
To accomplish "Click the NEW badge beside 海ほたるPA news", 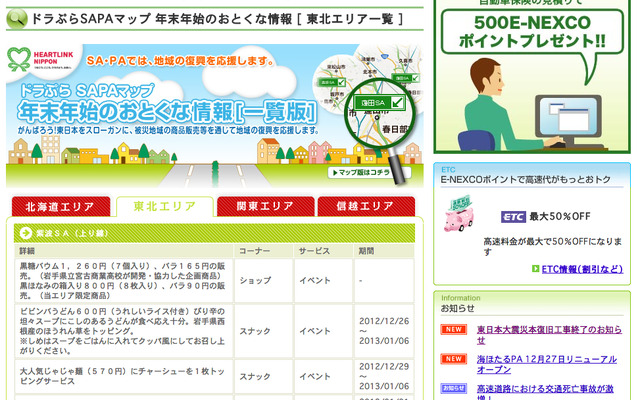I will tap(453, 359).
